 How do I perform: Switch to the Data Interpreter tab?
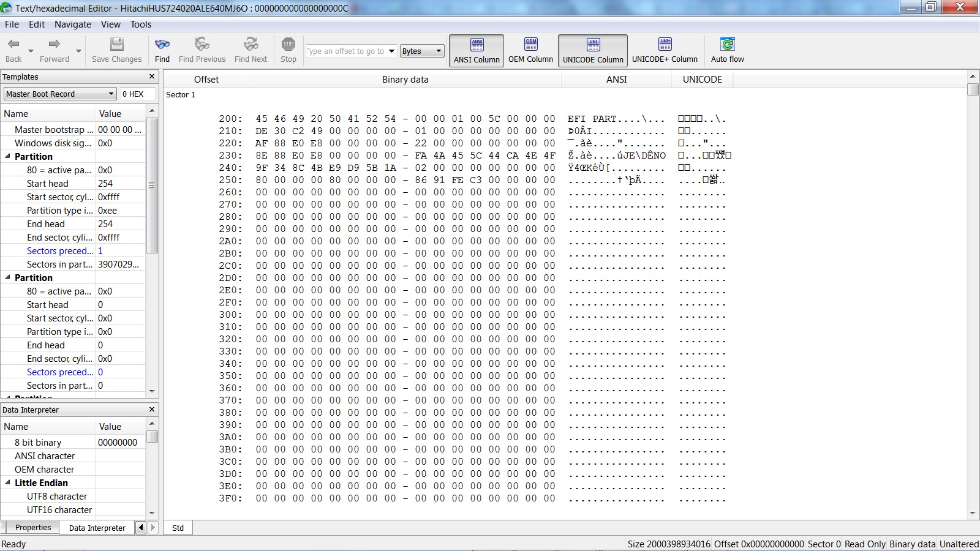tap(97, 528)
